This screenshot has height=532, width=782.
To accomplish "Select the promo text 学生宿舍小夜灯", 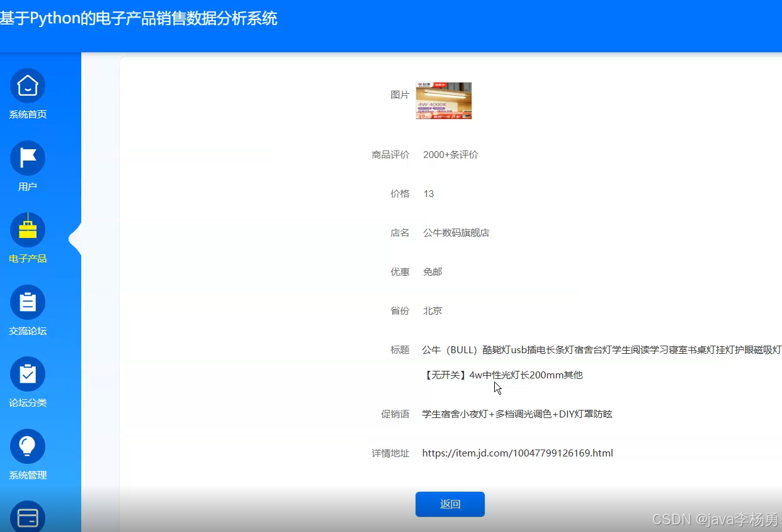I will pyautogui.click(x=518, y=414).
